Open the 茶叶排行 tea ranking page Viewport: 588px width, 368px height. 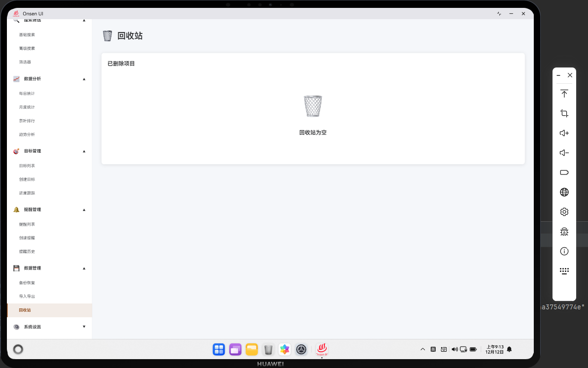[27, 121]
